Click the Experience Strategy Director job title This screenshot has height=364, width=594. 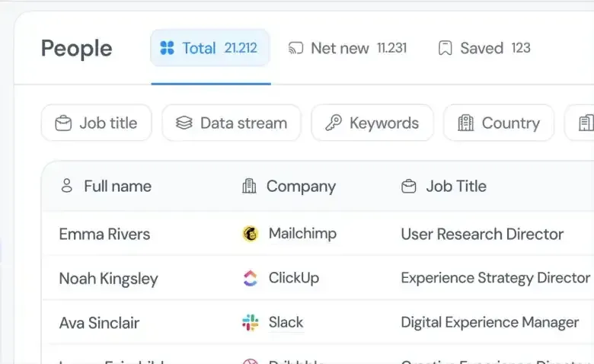click(x=496, y=278)
